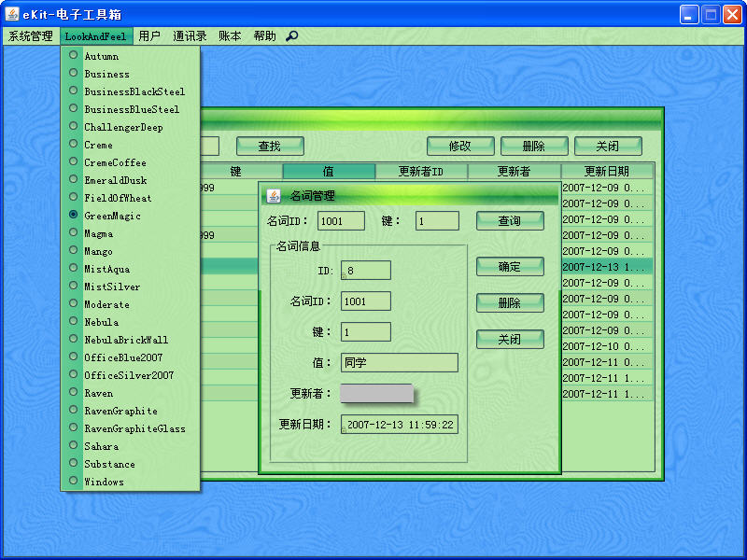This screenshot has height=560, width=747.
Task: Click 删除 button in background list window
Action: 534,147
